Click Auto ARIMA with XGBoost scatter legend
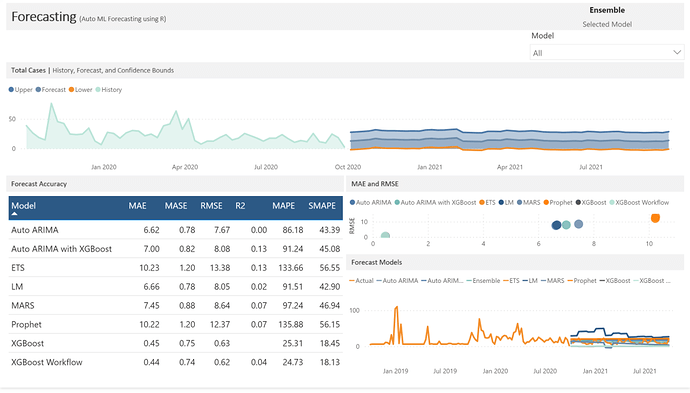 [x=435, y=202]
